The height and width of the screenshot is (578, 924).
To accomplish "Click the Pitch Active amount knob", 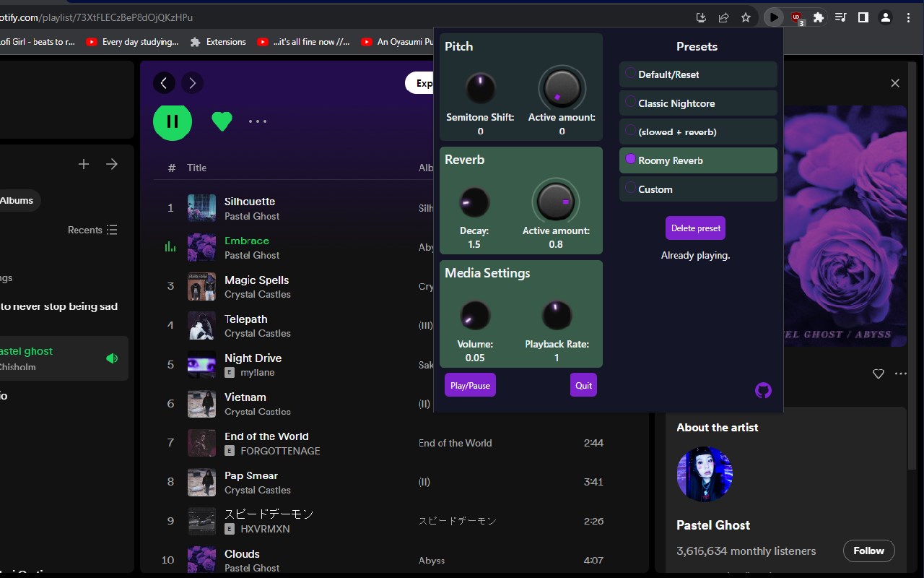I will tap(562, 89).
